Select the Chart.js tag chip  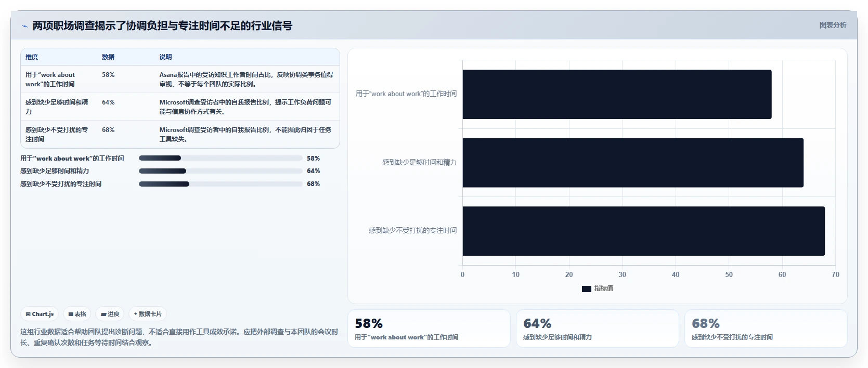pyautogui.click(x=40, y=314)
